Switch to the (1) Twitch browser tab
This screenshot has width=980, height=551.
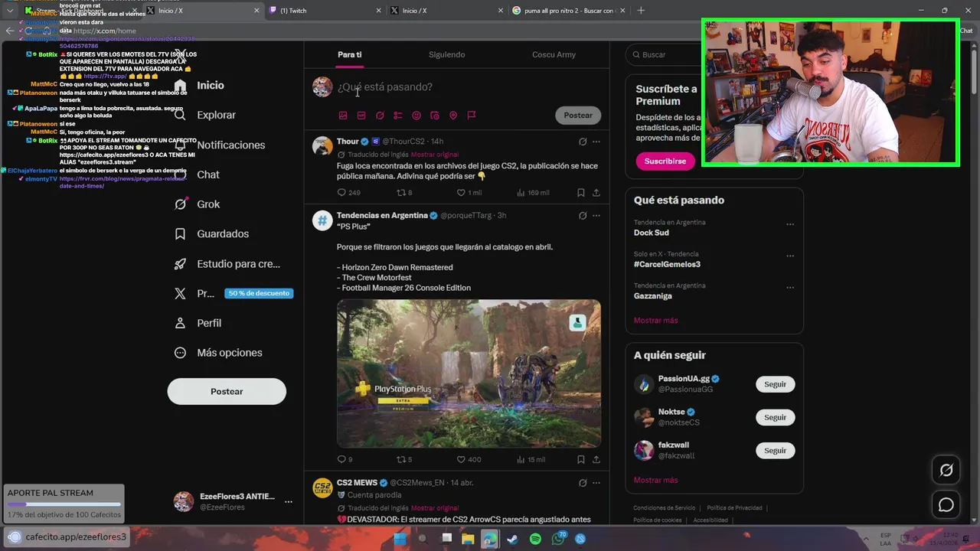click(x=324, y=11)
